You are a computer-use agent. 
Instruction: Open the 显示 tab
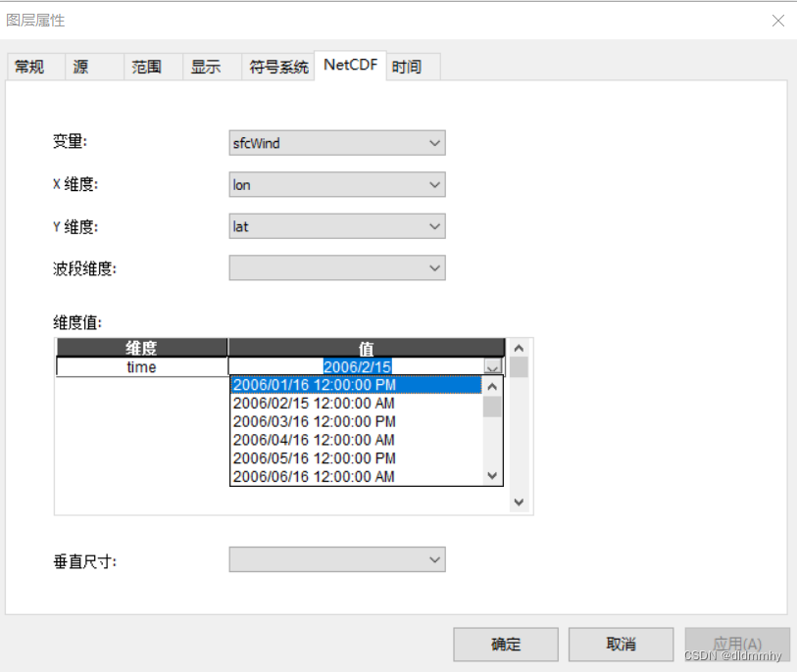tap(207, 66)
